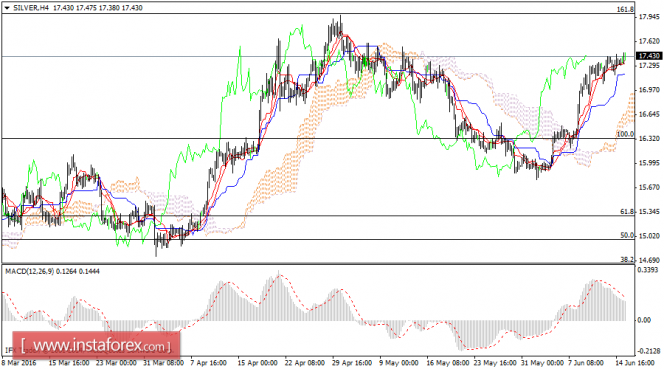Click the 7 Apr 16:00 time label
Screen dimensions: 664x369
(x=210, y=363)
